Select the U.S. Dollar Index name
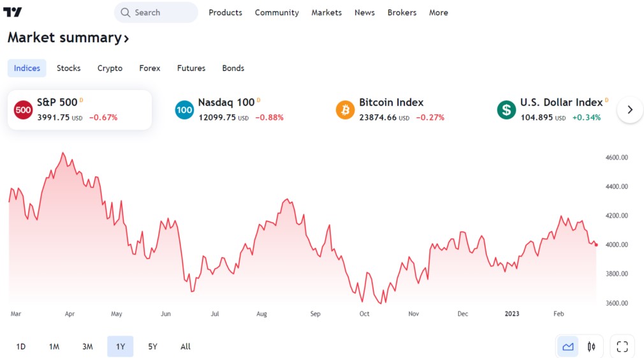 (562, 102)
